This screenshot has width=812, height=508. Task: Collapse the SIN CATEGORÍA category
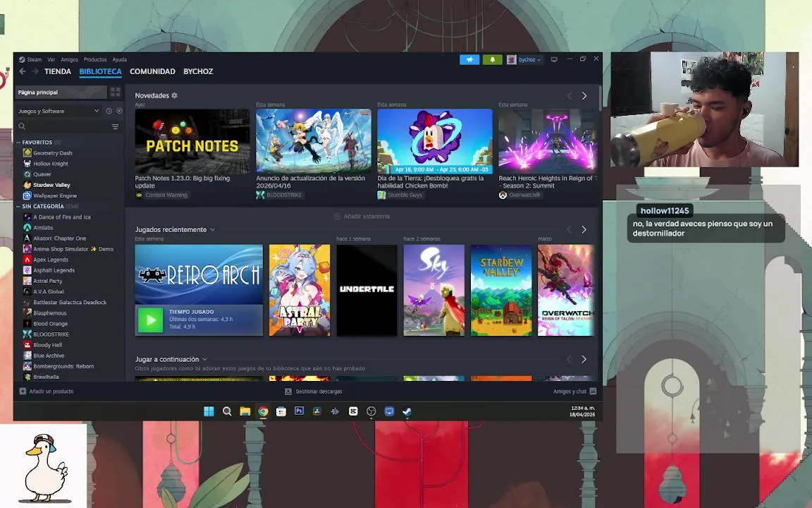coord(18,206)
